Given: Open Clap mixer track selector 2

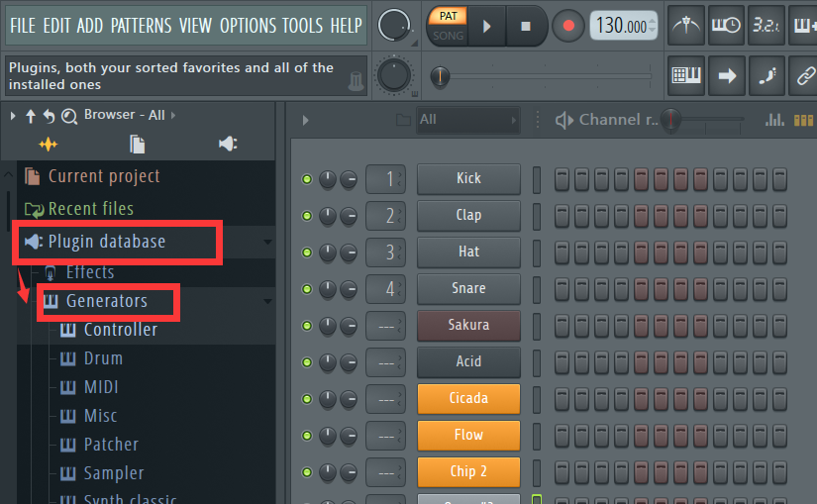Looking at the screenshot, I should point(385,216).
